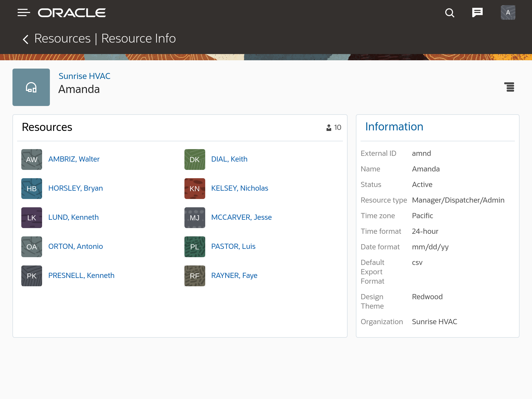Open resource KELSEY, Nicholas
Image resolution: width=532 pixels, height=399 pixels.
240,188
